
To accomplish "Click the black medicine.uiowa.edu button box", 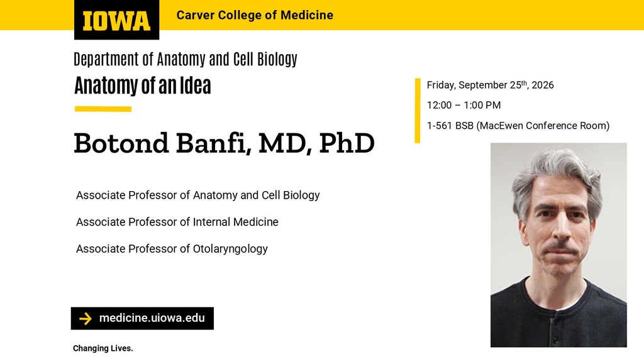I will [x=142, y=319].
